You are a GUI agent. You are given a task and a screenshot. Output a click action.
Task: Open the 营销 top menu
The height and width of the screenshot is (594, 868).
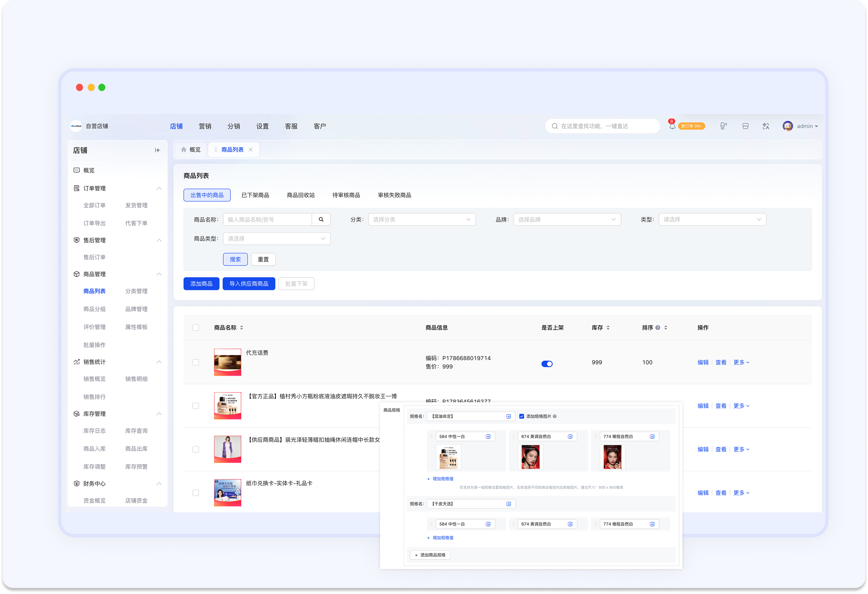click(x=205, y=126)
